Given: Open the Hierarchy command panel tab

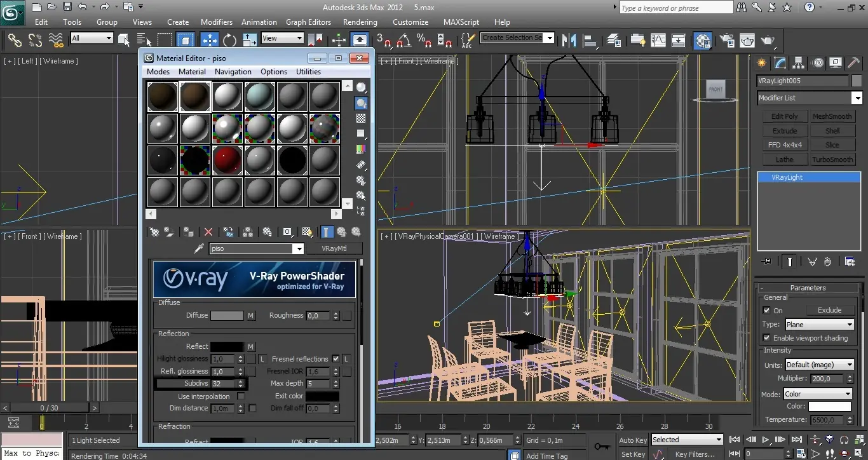Looking at the screenshot, I should click(799, 63).
